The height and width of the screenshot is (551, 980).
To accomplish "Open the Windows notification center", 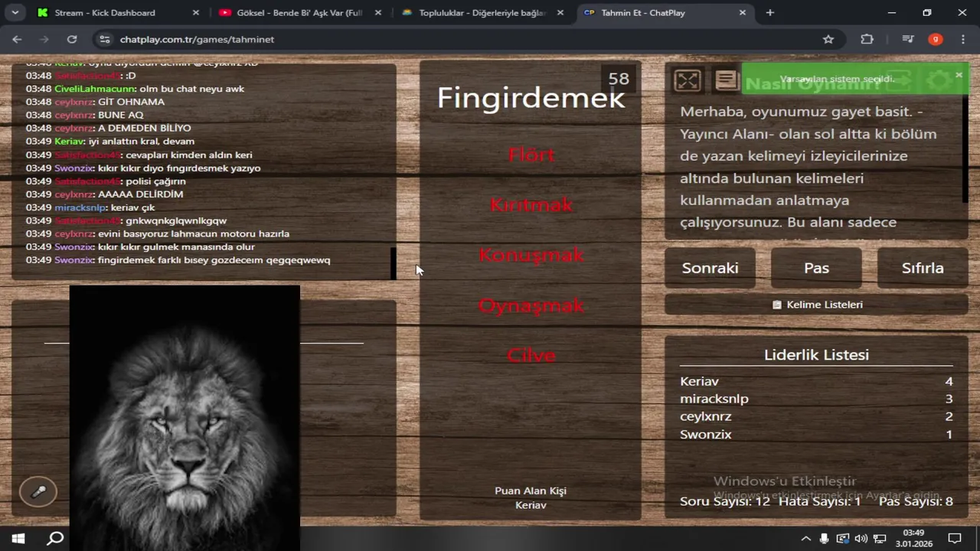I will point(955,538).
